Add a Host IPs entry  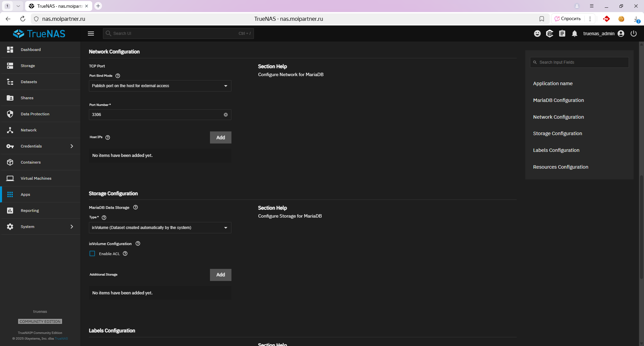220,137
